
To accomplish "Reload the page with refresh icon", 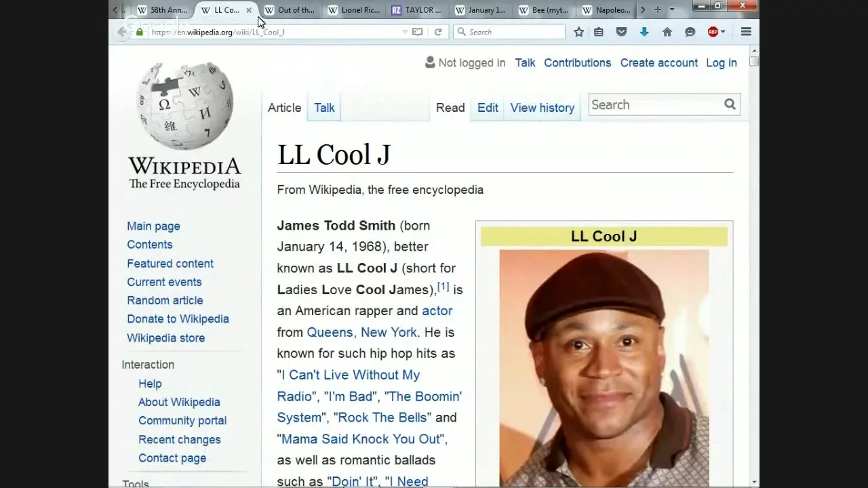I will pyautogui.click(x=438, y=32).
